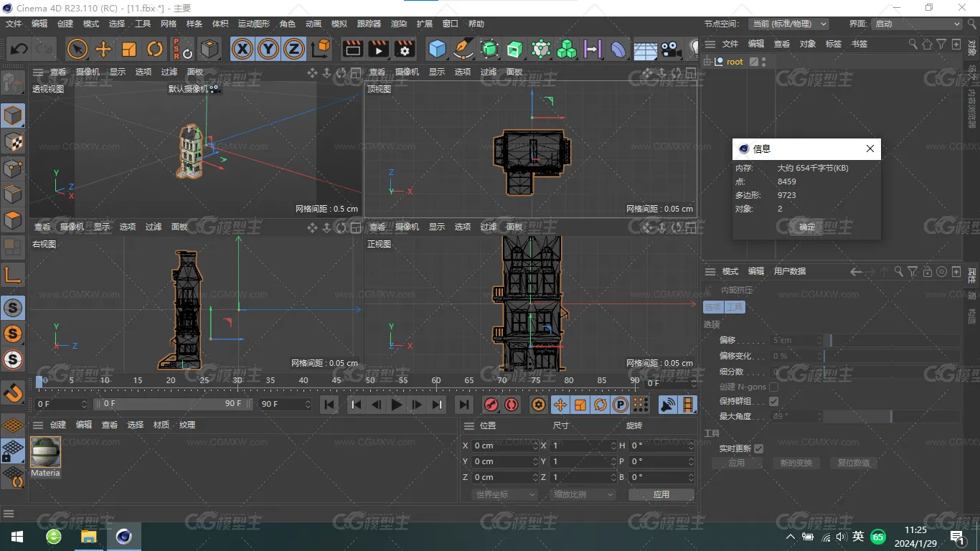980x551 pixels.
Task: Open the 运动图形 menu
Action: click(x=254, y=24)
